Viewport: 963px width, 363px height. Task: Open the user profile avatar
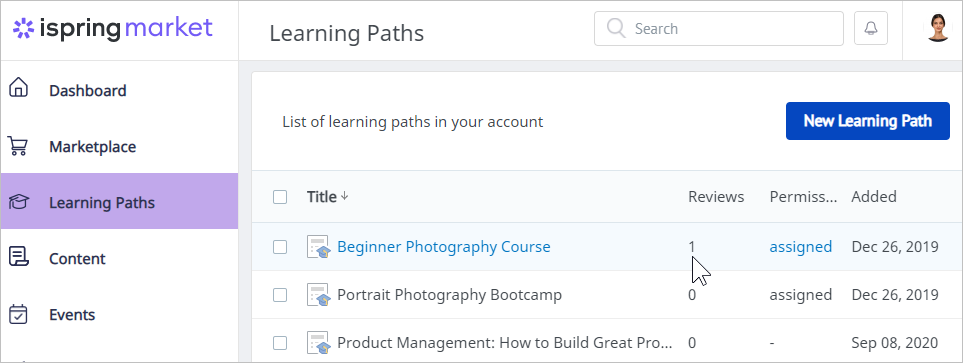tap(938, 28)
